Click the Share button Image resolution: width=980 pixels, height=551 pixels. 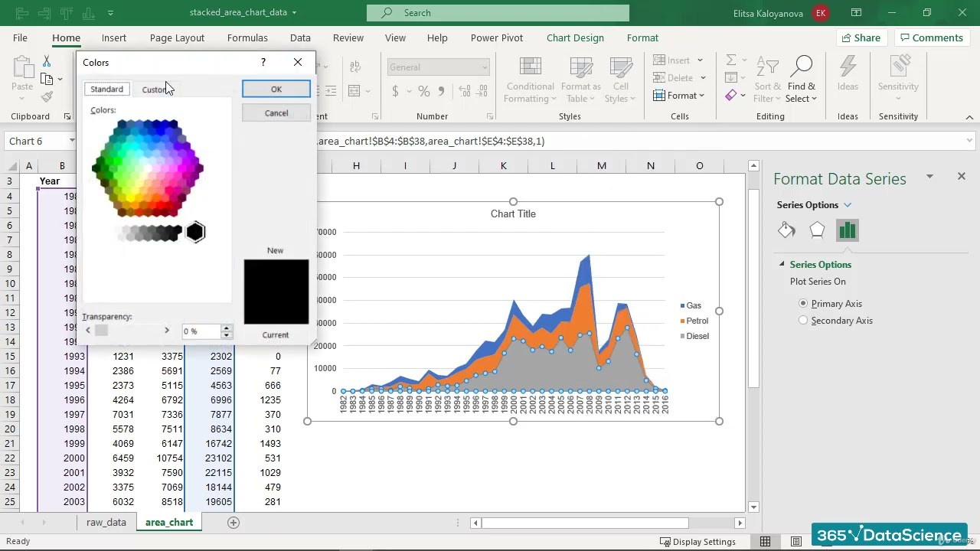[x=862, y=37]
